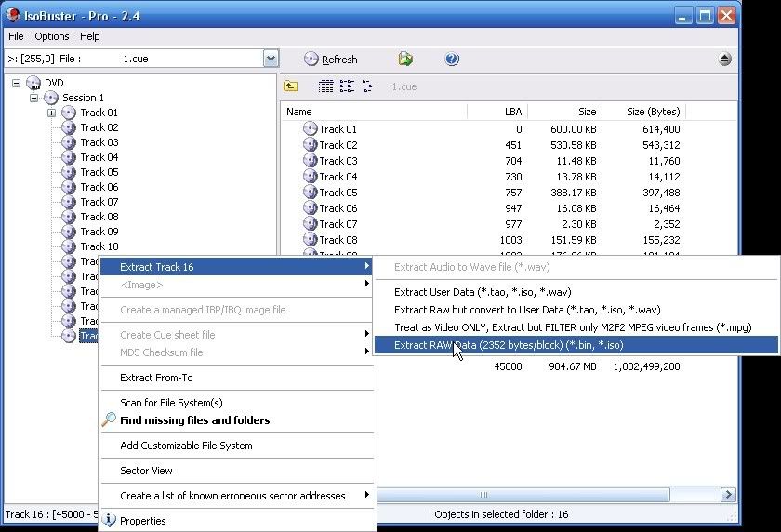
Task: Click the scroll right arrow button
Action: click(x=728, y=495)
